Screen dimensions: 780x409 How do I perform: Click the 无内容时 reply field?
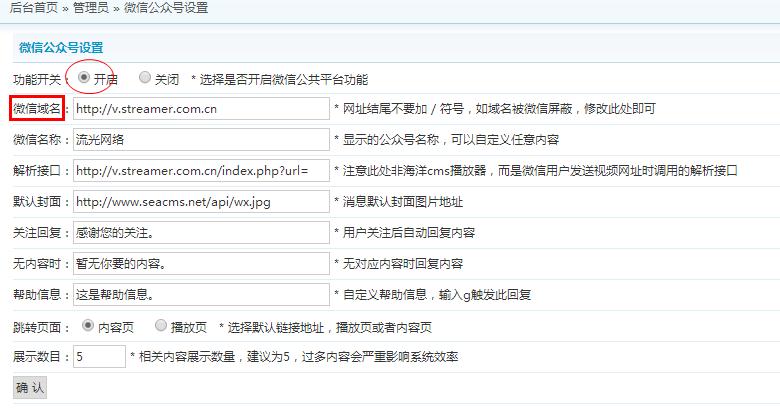(201, 263)
